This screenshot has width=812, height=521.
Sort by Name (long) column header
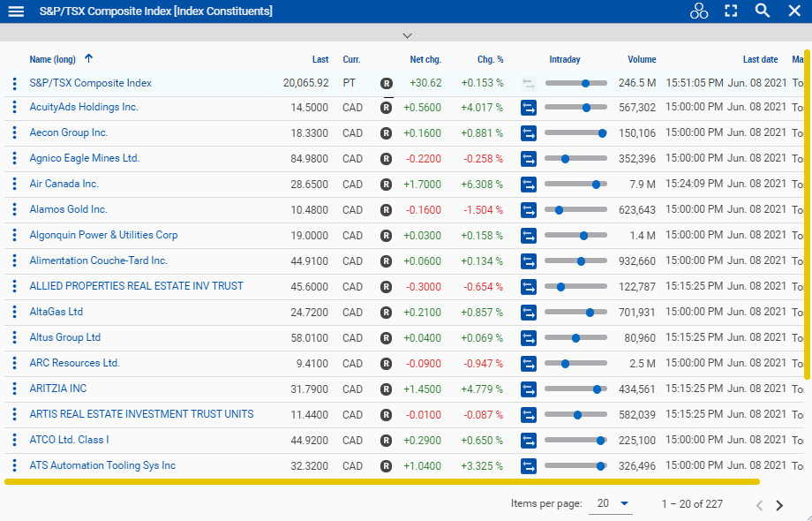pos(52,59)
